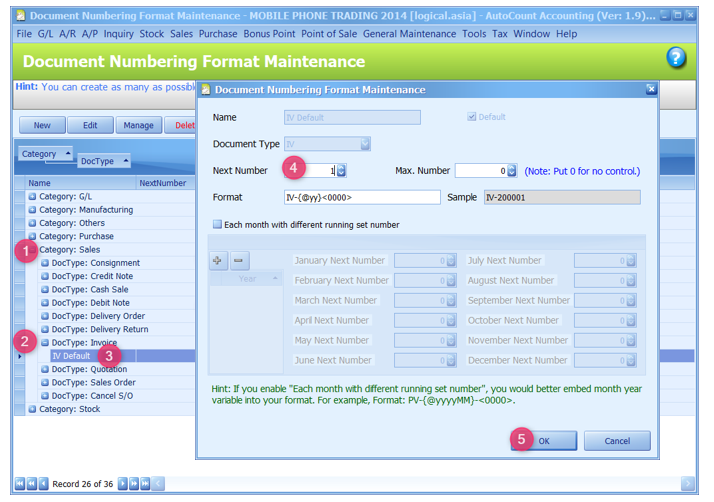Click the minus icon to remove year

239,261
